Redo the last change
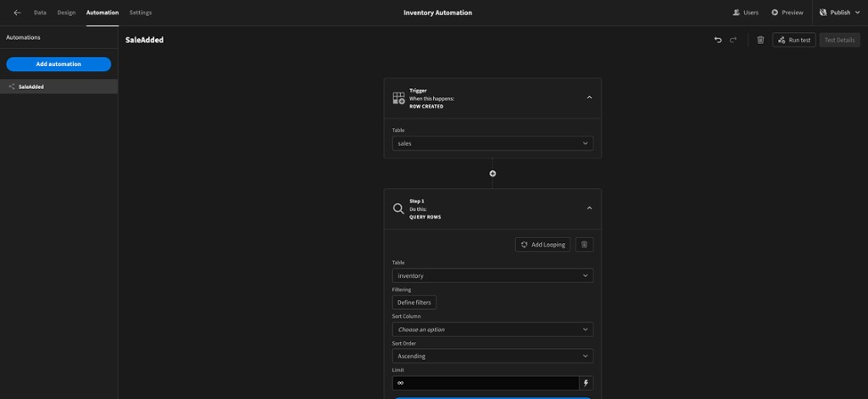868x399 pixels. click(x=733, y=40)
